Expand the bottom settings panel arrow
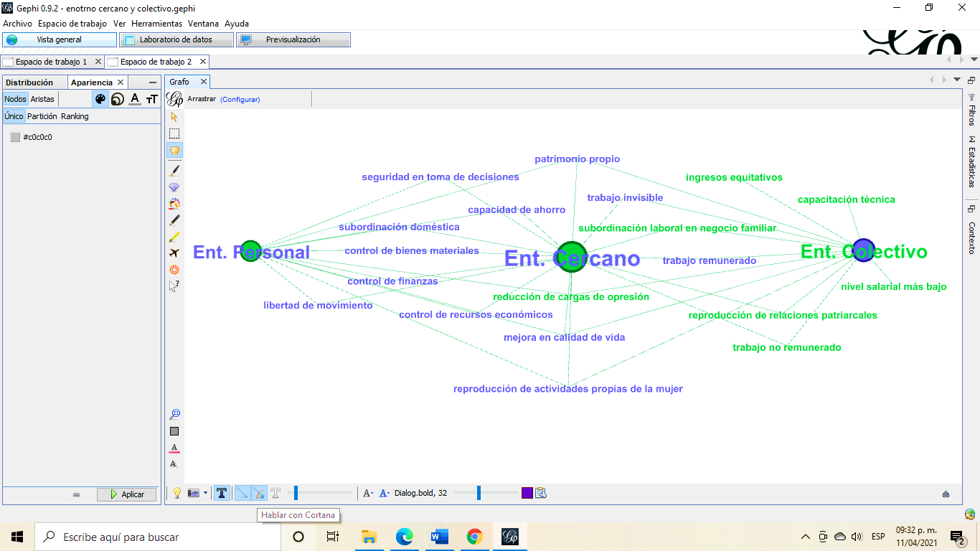 946,494
